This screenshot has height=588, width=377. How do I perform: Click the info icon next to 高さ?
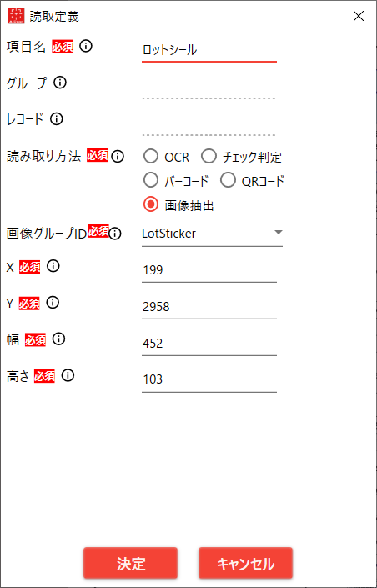point(68,375)
